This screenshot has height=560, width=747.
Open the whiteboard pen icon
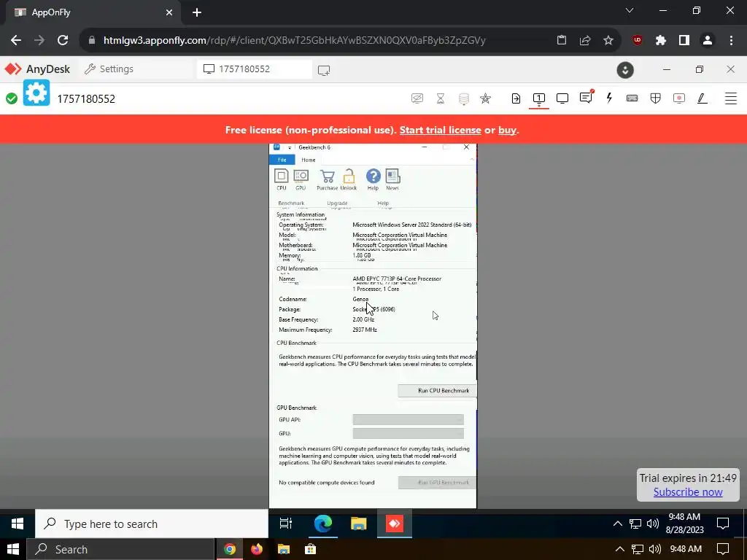pyautogui.click(x=702, y=98)
